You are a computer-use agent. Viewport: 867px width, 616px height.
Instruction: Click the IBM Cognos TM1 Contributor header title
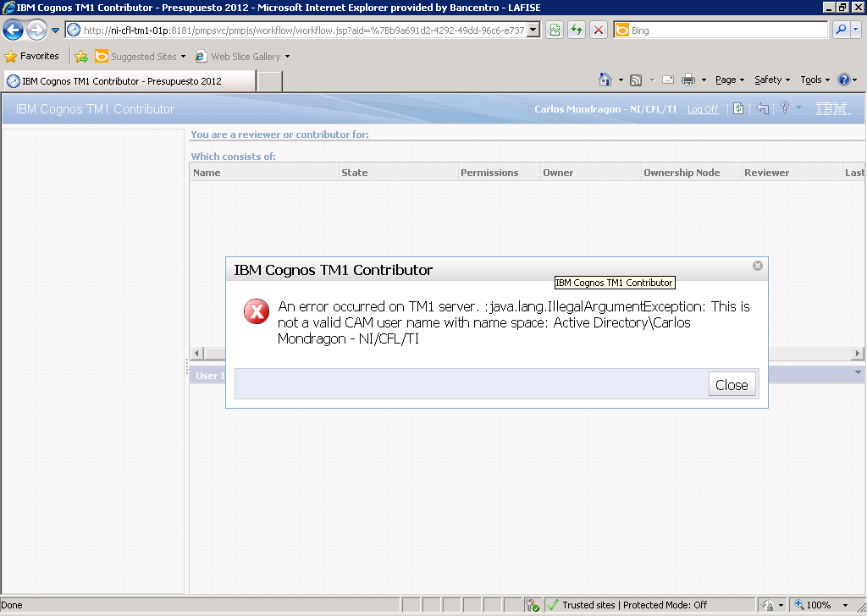pos(95,109)
